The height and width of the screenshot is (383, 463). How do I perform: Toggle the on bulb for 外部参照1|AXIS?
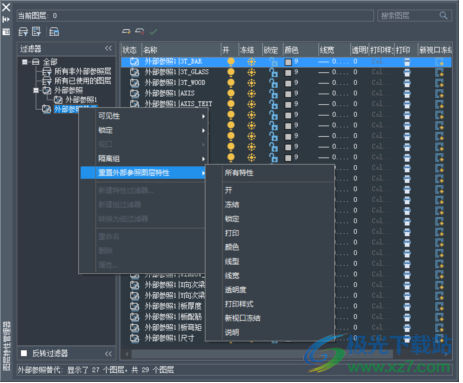click(x=231, y=94)
